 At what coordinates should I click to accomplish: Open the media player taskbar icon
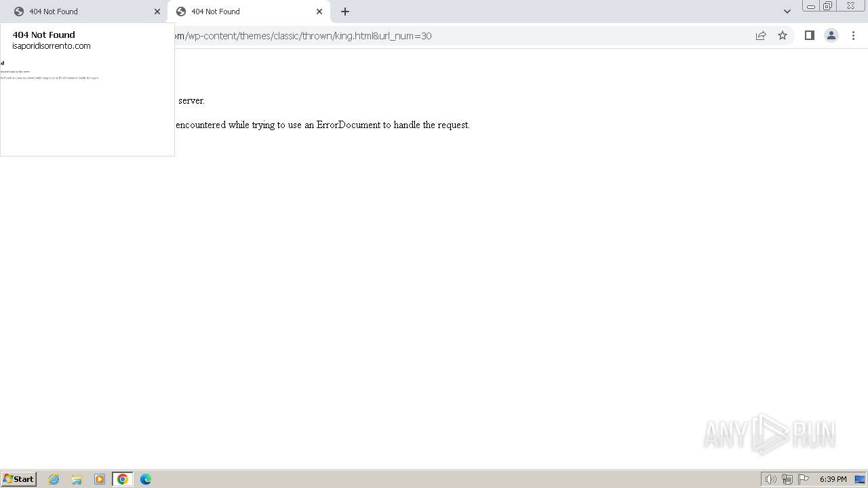(100, 479)
